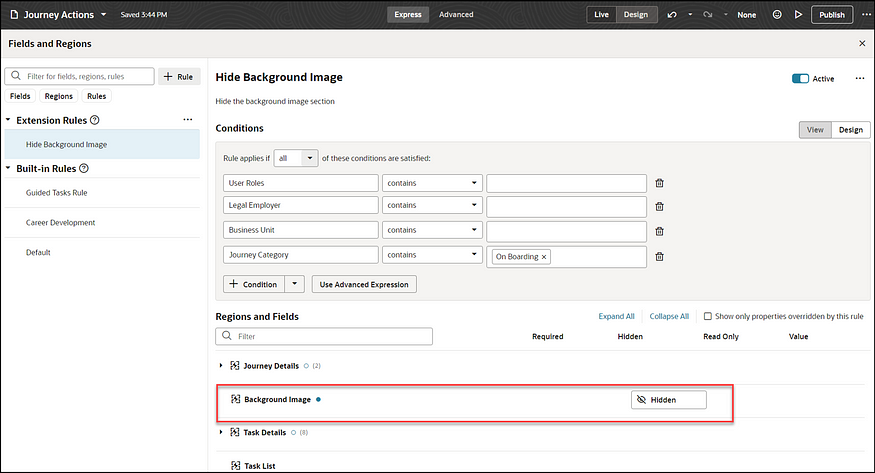Click the redo arrow icon
This screenshot has width=875, height=473.
[x=708, y=15]
